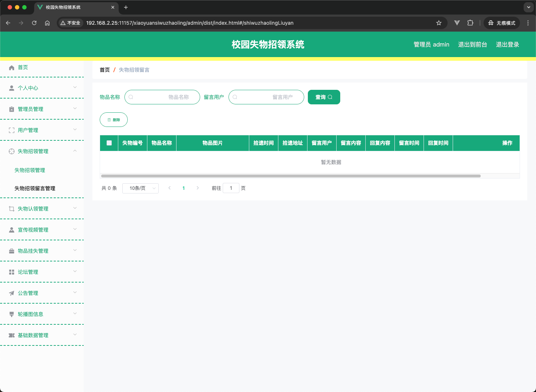536x392 pixels.
Task: Click the 查询 search button
Action: [x=324, y=97]
